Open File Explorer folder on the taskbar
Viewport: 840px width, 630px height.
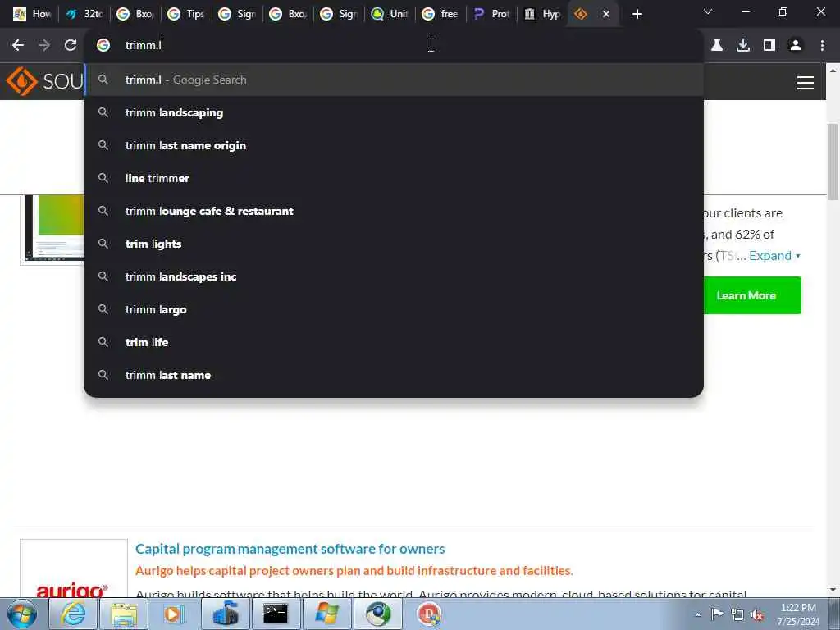(x=124, y=614)
